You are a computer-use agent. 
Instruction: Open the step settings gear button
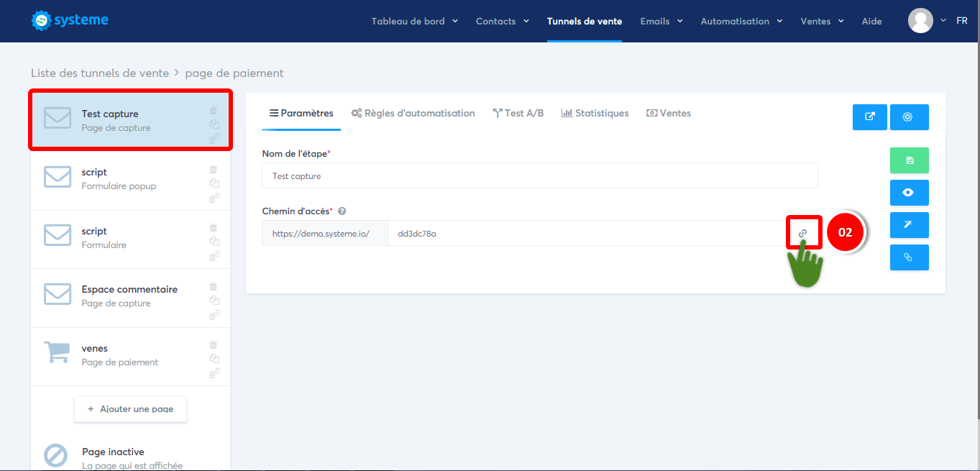point(910,117)
